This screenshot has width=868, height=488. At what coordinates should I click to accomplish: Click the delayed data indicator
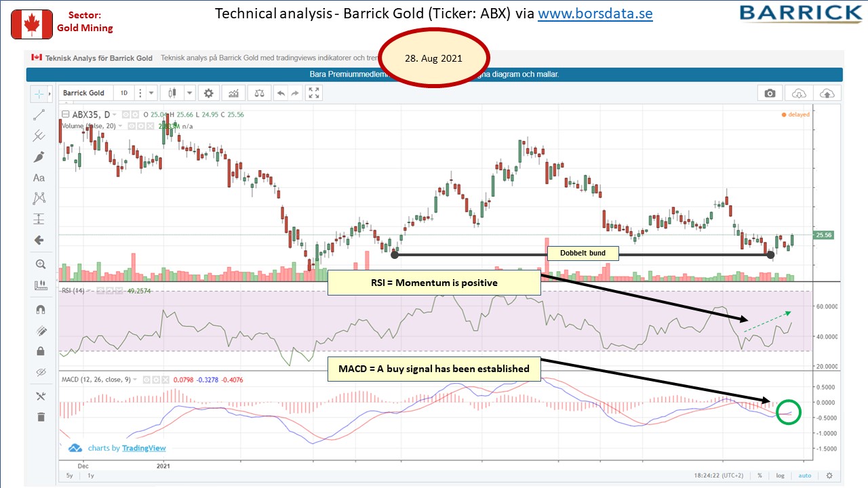(795, 115)
